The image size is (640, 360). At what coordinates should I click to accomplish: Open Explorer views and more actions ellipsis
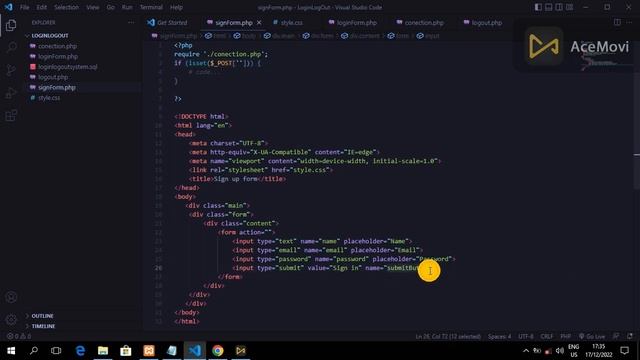131,22
